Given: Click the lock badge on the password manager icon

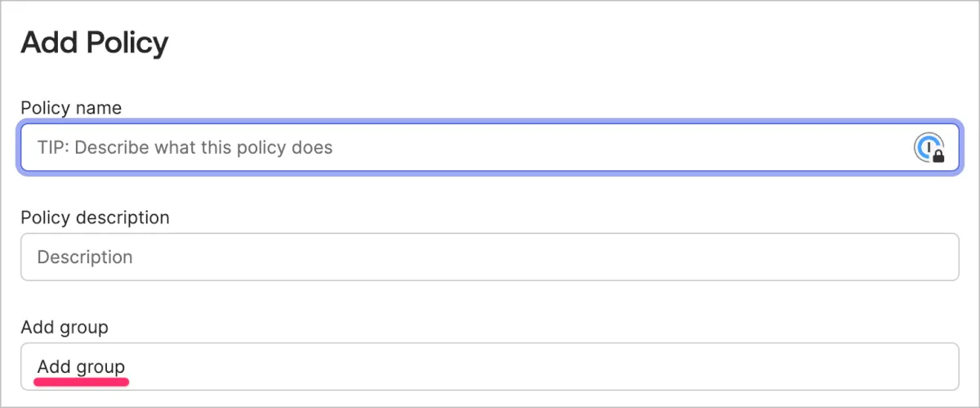Looking at the screenshot, I should point(938,155).
